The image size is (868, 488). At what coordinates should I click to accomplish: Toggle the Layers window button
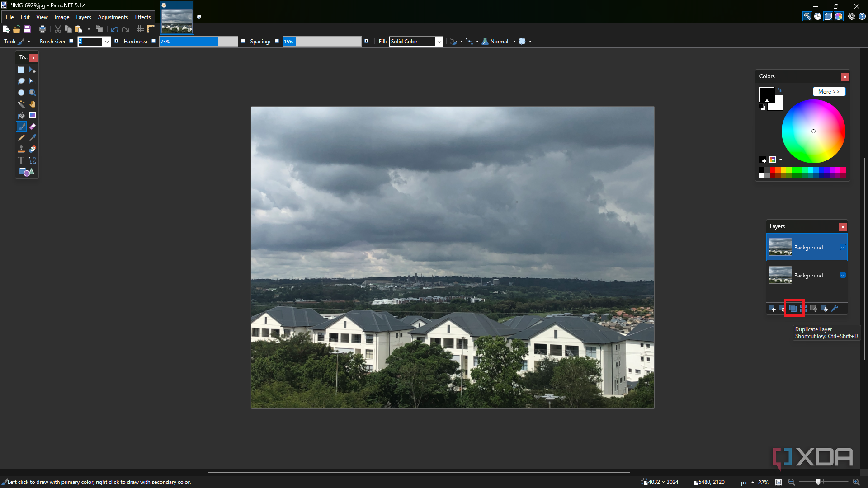828,16
